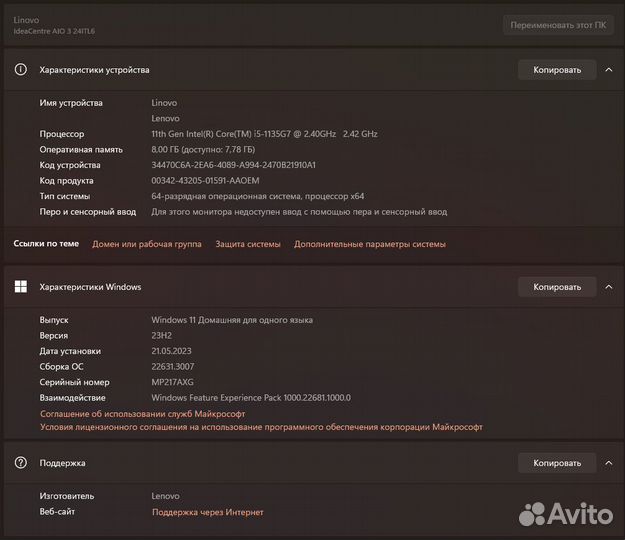Viewport: 625px width, 540px height.
Task: Select processor value 11th Gen Intel Core i5-1135G7
Action: 264,134
